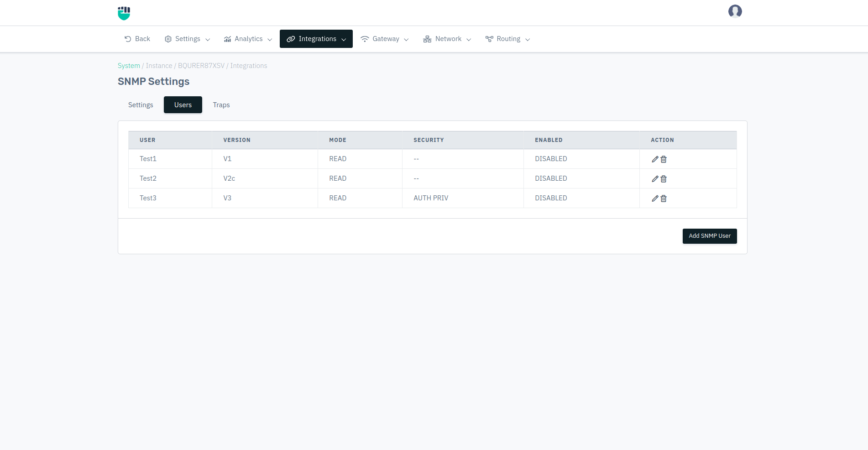This screenshot has width=868, height=450.
Task: Edit user Test2 with pencil icon
Action: coord(655,179)
